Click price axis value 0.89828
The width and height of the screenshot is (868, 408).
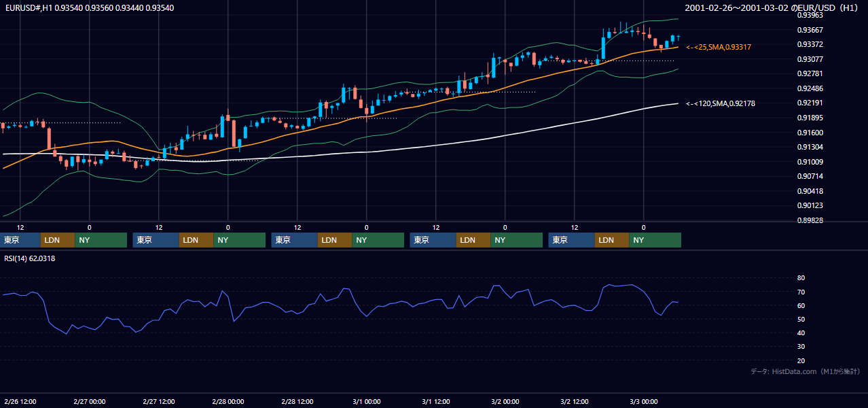(x=810, y=220)
